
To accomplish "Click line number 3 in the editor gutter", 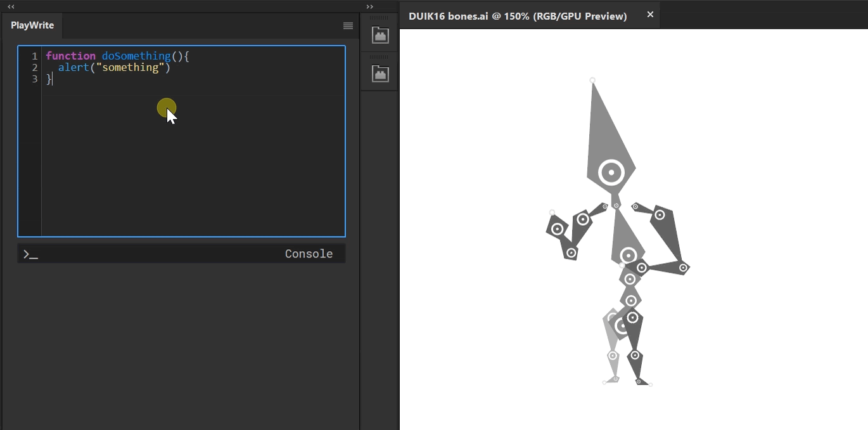I will coord(35,79).
